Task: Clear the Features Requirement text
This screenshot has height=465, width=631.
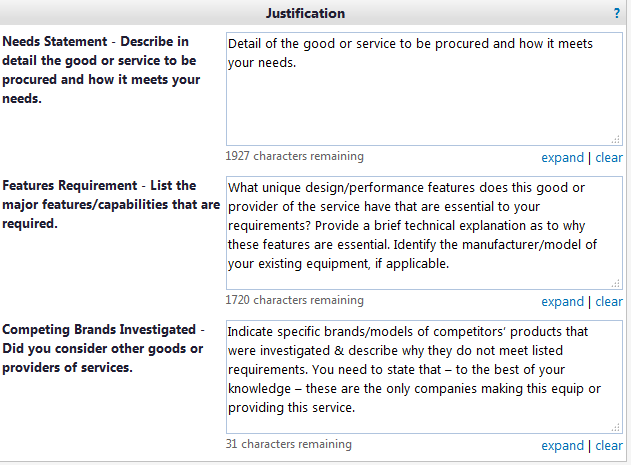Action: click(609, 302)
